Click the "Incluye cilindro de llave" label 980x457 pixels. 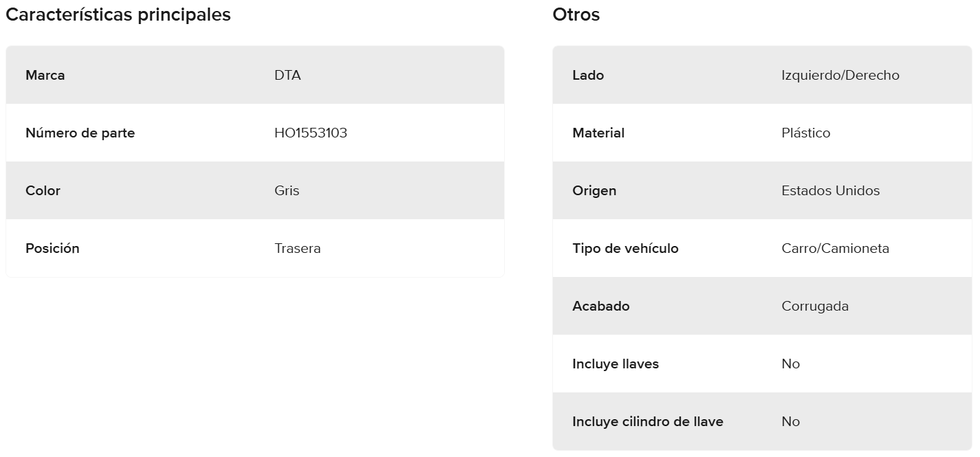coord(648,421)
